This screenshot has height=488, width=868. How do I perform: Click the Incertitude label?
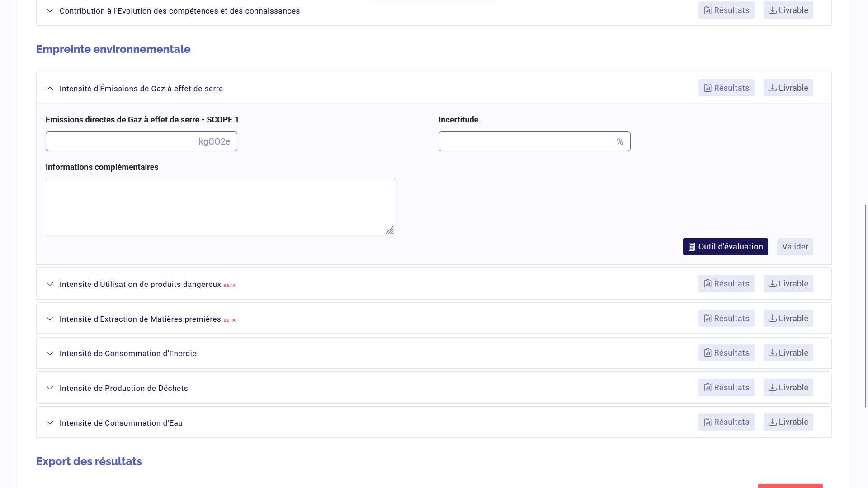(458, 120)
